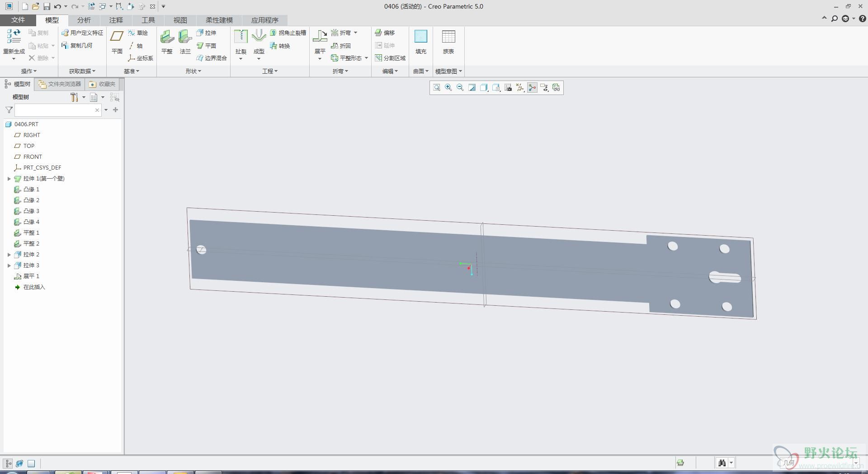Clear the model tree search with X

pos(97,110)
